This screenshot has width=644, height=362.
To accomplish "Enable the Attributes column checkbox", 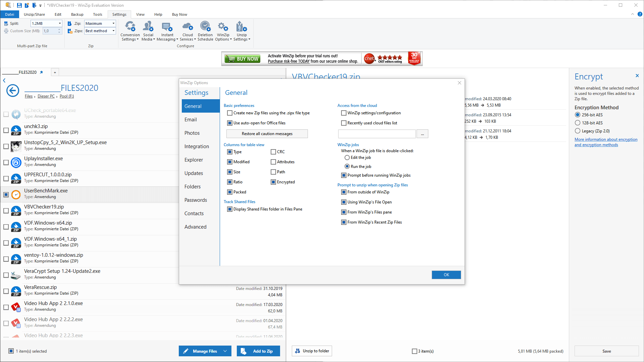I will 273,162.
